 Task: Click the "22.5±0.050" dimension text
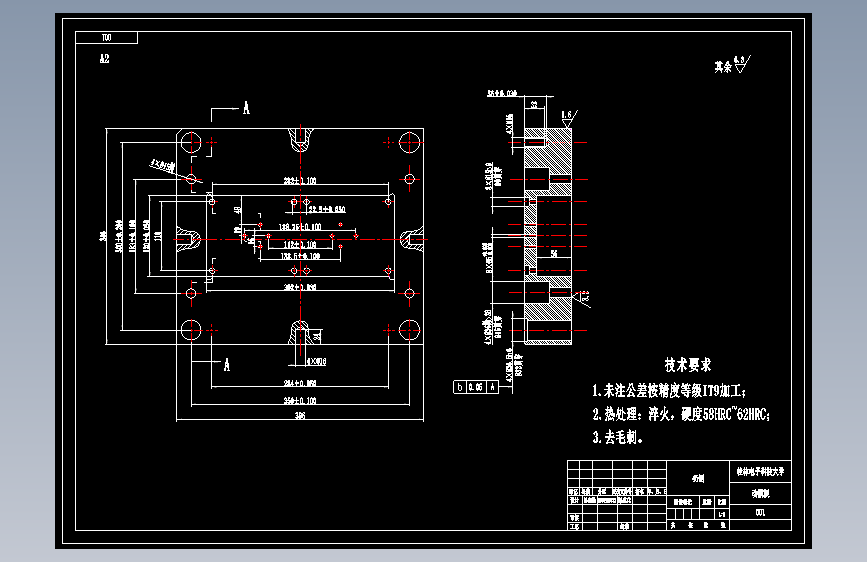click(327, 209)
